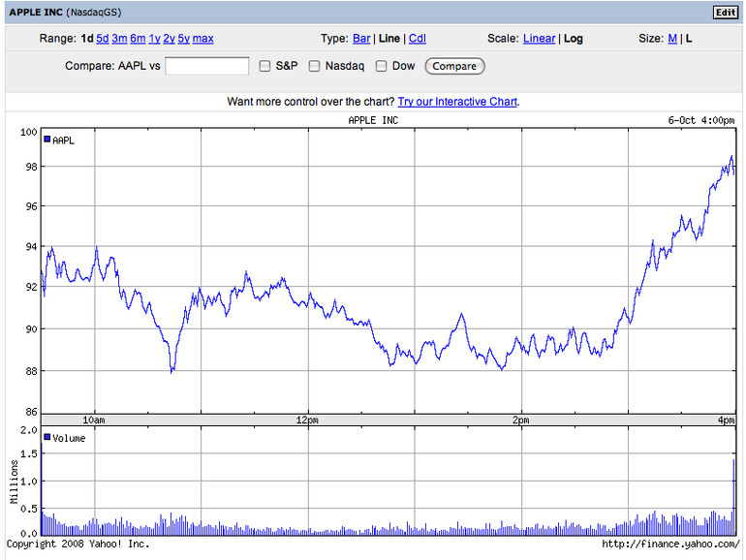Select the 3m range link
Screen dimensions: 746x560
[119, 39]
